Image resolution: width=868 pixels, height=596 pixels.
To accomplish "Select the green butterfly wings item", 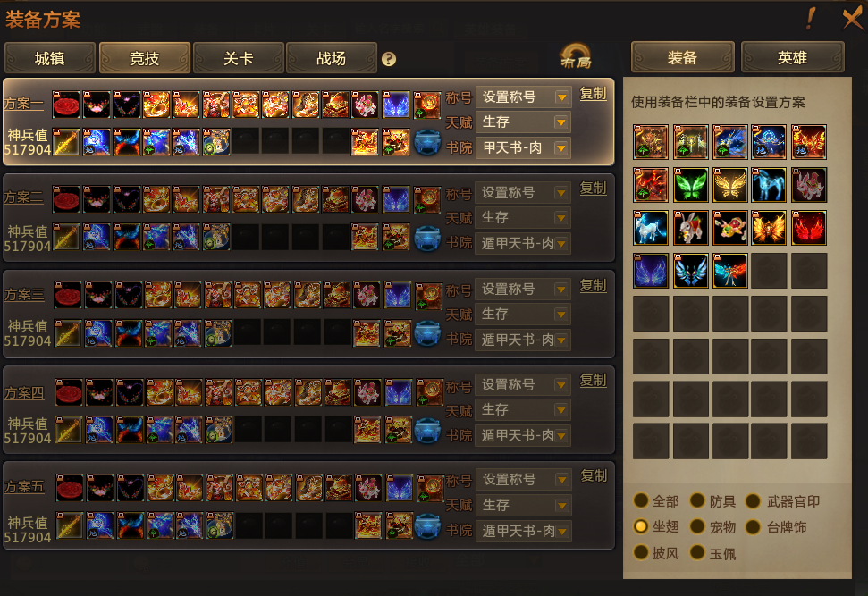I will tap(691, 185).
